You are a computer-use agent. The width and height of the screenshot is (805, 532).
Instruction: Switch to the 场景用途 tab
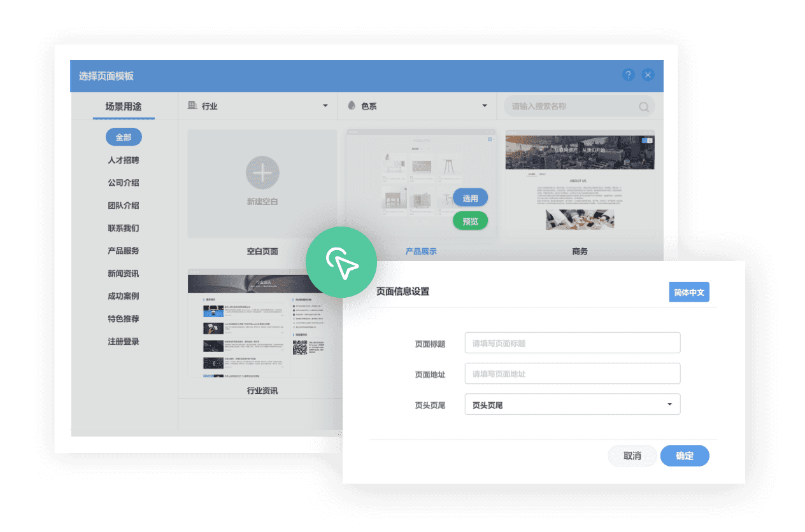tap(124, 106)
